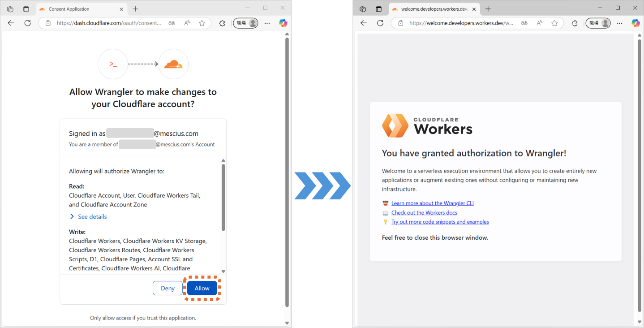Select the Consent Application tab

(x=82, y=9)
